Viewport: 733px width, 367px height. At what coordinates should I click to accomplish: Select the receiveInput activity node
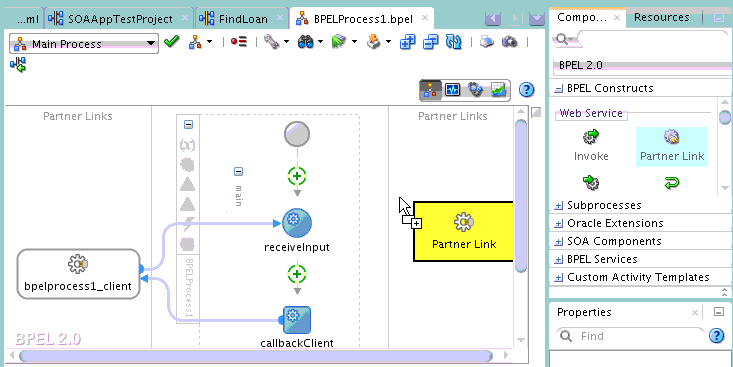297,223
